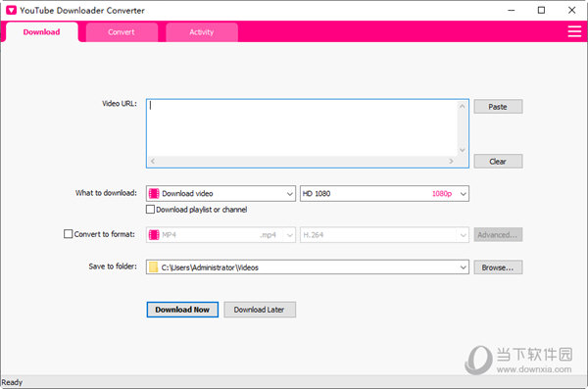Click the Download Later button
588x389 pixels.
(x=260, y=310)
